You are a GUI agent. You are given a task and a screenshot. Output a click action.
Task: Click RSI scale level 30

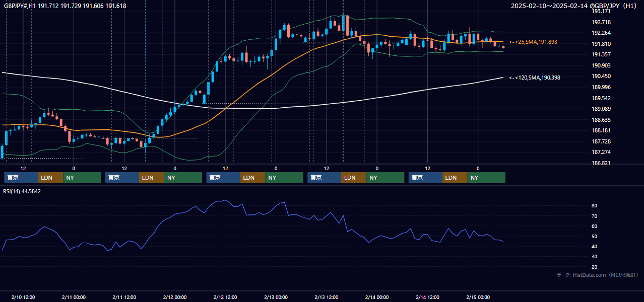pos(594,257)
